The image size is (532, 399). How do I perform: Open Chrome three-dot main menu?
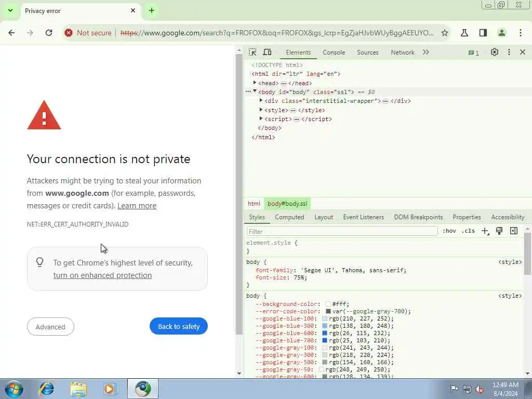coord(521,33)
